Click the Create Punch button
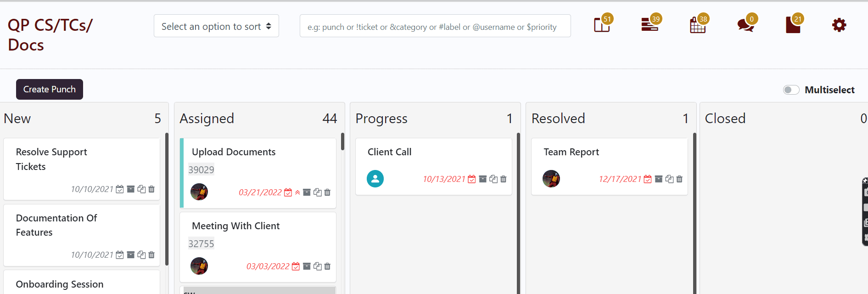The width and height of the screenshot is (868, 294). (x=49, y=89)
